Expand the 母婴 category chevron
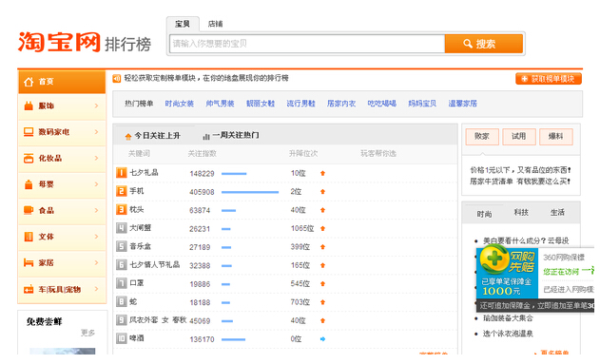The width and height of the screenshot is (600, 364). point(96,184)
